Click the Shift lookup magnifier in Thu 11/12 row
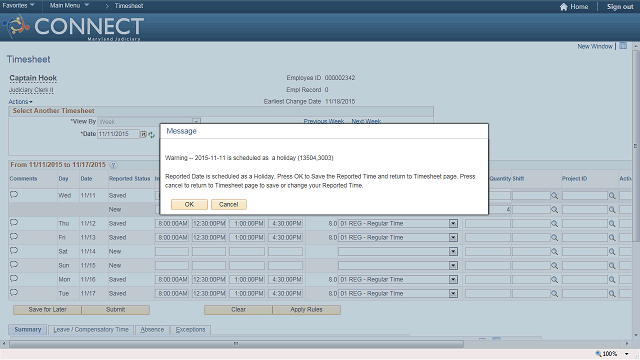This screenshot has width=640, height=360. (554, 224)
